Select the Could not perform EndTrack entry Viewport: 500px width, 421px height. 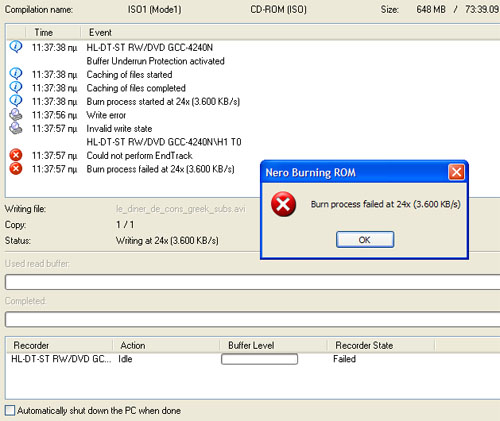tap(139, 156)
